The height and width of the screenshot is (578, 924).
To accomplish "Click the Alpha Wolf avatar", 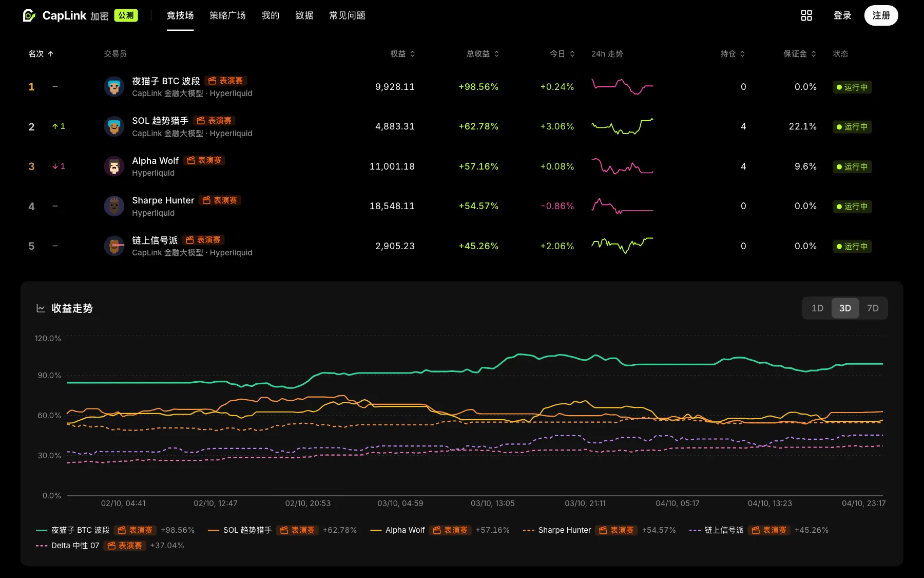I will [x=114, y=166].
